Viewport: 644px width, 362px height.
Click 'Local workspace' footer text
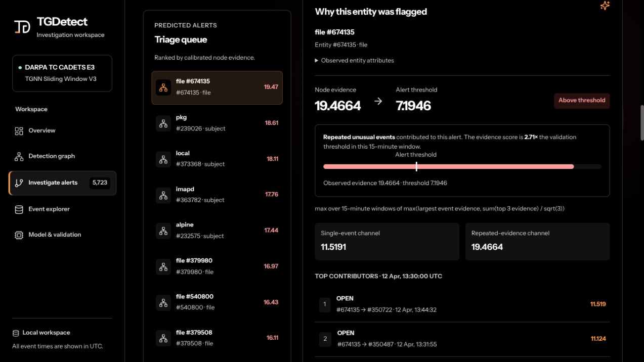[46, 333]
